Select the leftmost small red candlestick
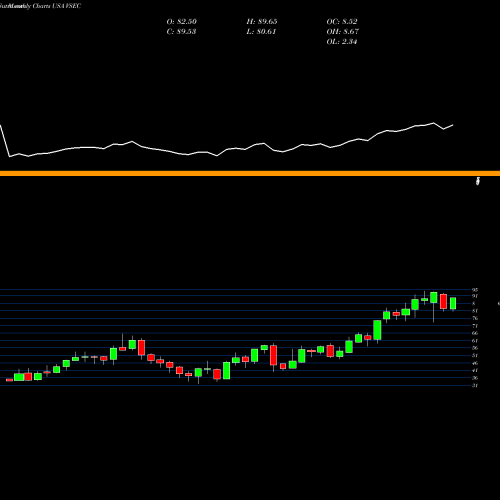The image size is (500, 500). coord(9,380)
